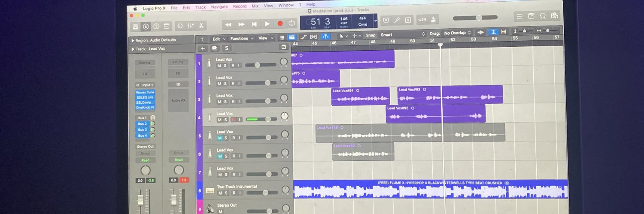Open the Drag No Overlap dropdown
This screenshot has width=644, height=214.
[458, 33]
